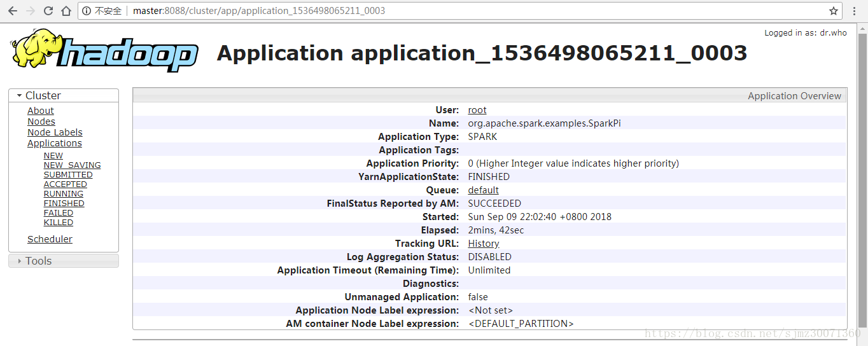The width and height of the screenshot is (868, 346).
Task: Reload the page with the refresh icon
Action: point(48,11)
